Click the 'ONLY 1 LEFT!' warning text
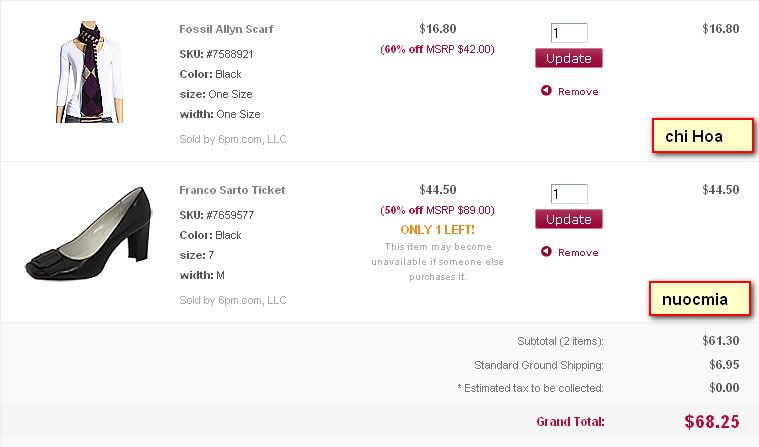Image resolution: width=759 pixels, height=447 pixels. [437, 229]
